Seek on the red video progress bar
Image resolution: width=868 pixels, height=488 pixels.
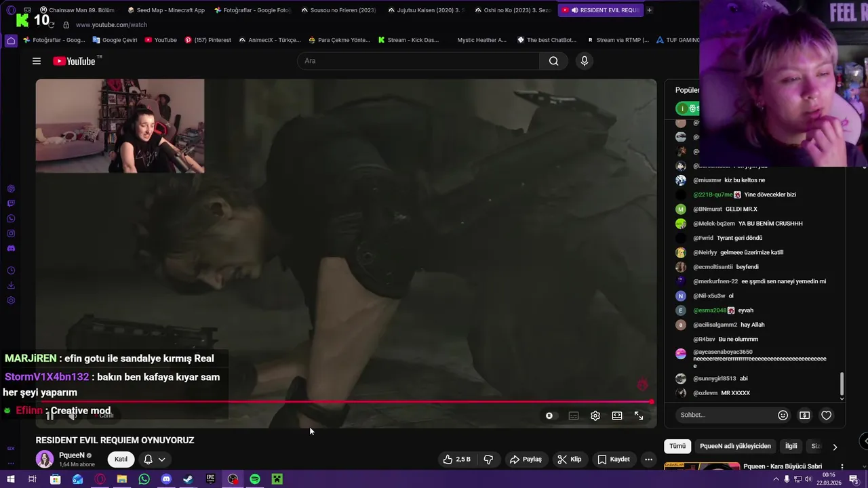(346, 402)
